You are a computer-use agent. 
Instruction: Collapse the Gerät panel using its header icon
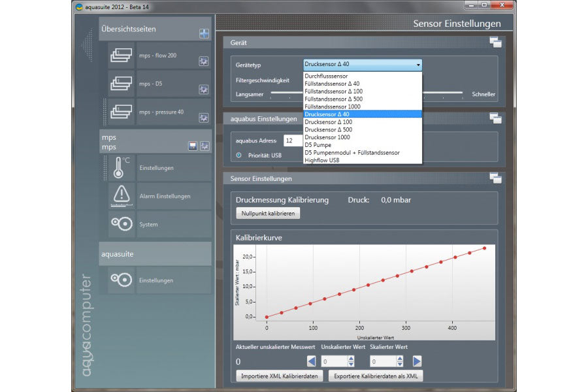coord(495,42)
